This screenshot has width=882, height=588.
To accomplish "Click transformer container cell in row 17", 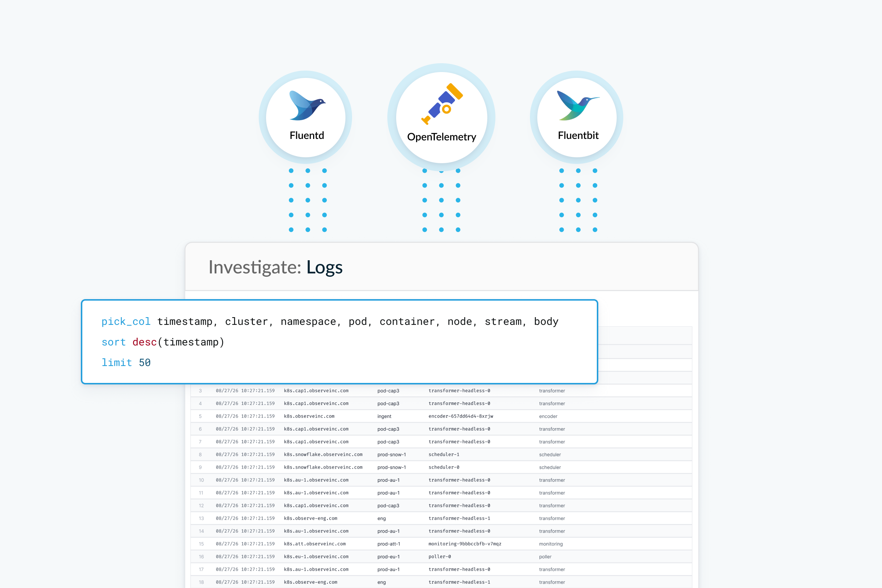I will click(x=552, y=569).
